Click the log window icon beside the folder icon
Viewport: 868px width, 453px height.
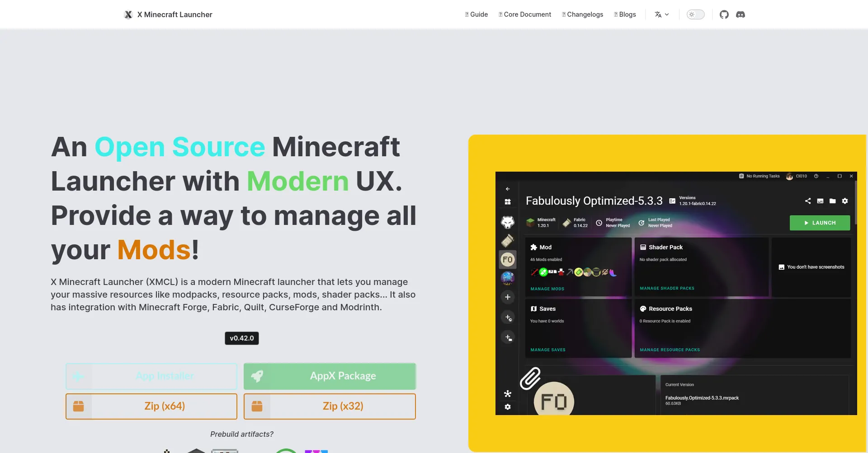pos(820,201)
